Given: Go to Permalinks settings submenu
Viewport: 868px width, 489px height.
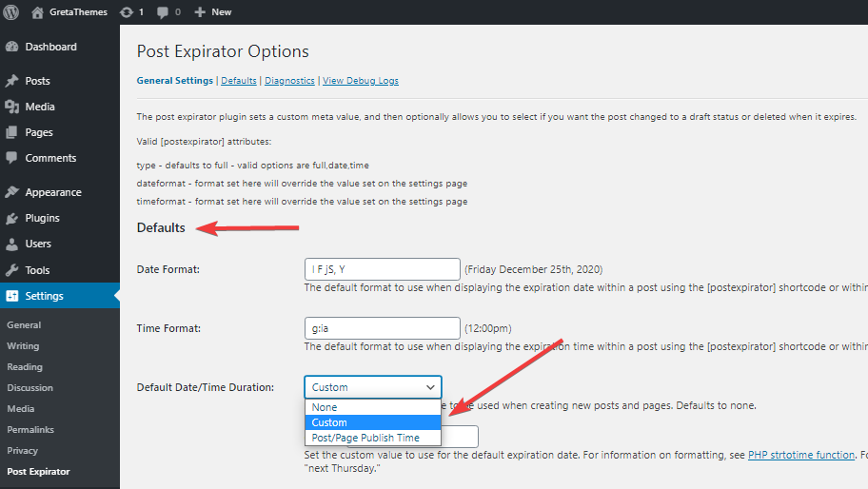Looking at the screenshot, I should pos(30,430).
